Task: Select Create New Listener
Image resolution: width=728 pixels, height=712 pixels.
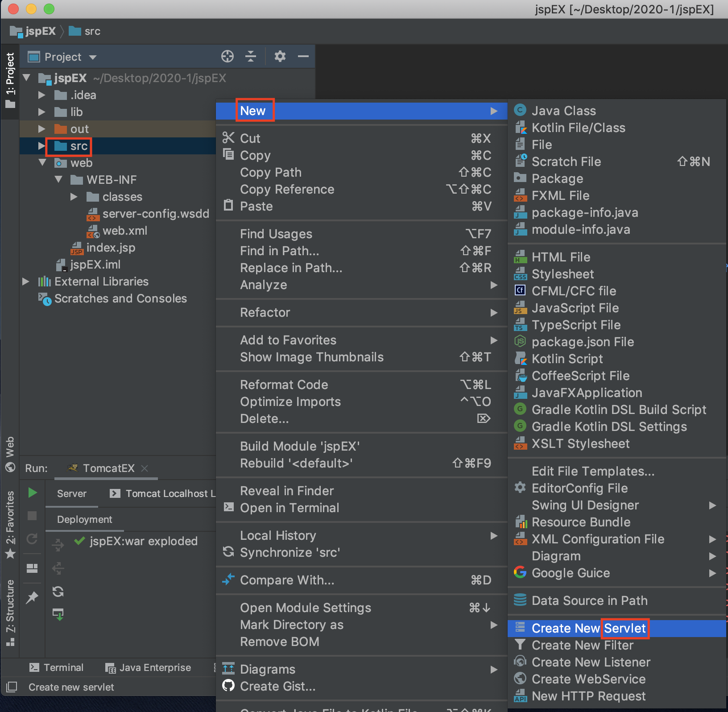Action: (617, 662)
